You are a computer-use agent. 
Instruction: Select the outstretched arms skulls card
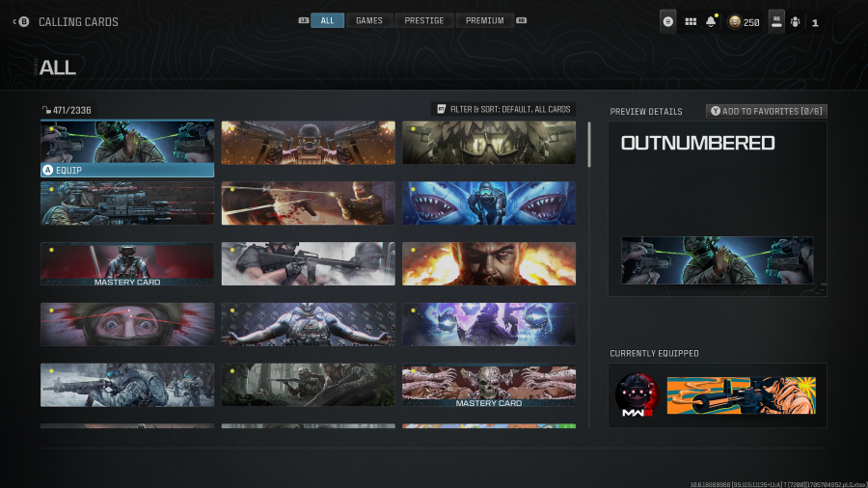pos(309,324)
